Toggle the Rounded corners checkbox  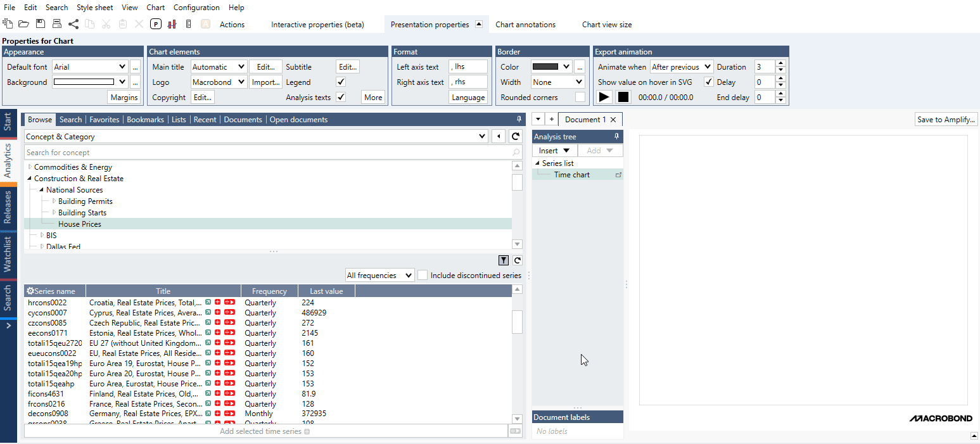(580, 98)
